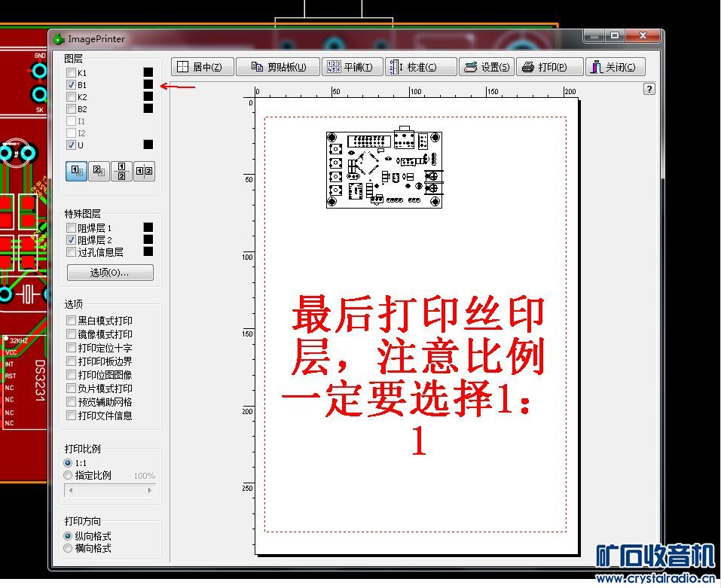
Task: Enable 打印印板边界 board outline
Action: [x=71, y=361]
